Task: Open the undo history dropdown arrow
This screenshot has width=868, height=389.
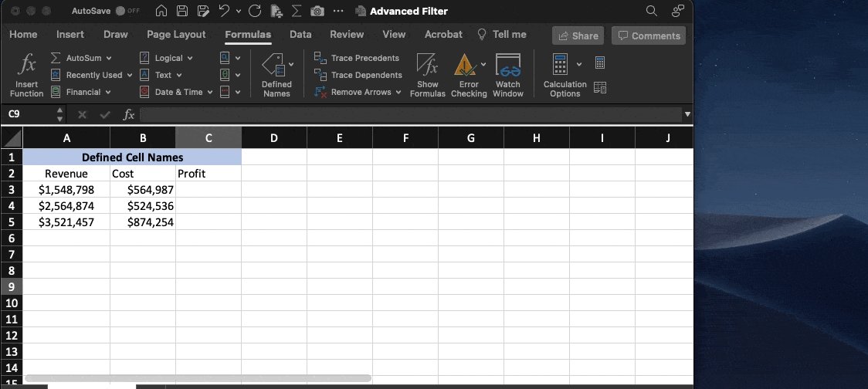Action: click(239, 11)
